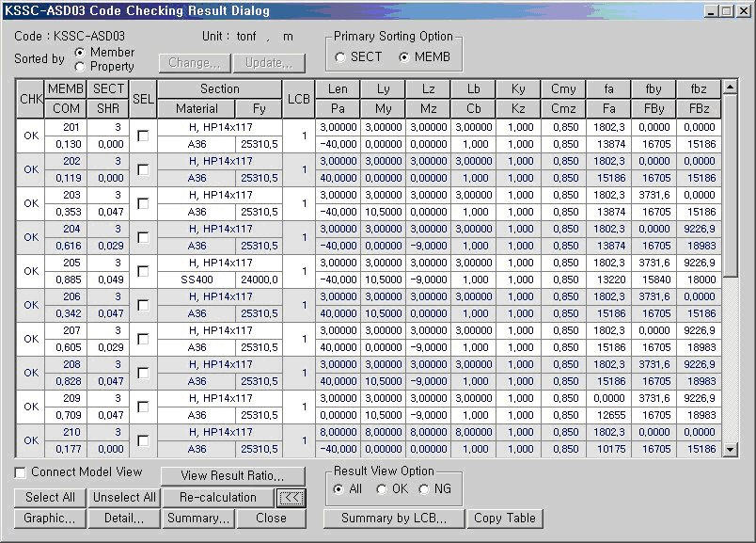The height and width of the screenshot is (543, 756).
Task: Close the dialog with Close button
Action: pyautogui.click(x=271, y=519)
